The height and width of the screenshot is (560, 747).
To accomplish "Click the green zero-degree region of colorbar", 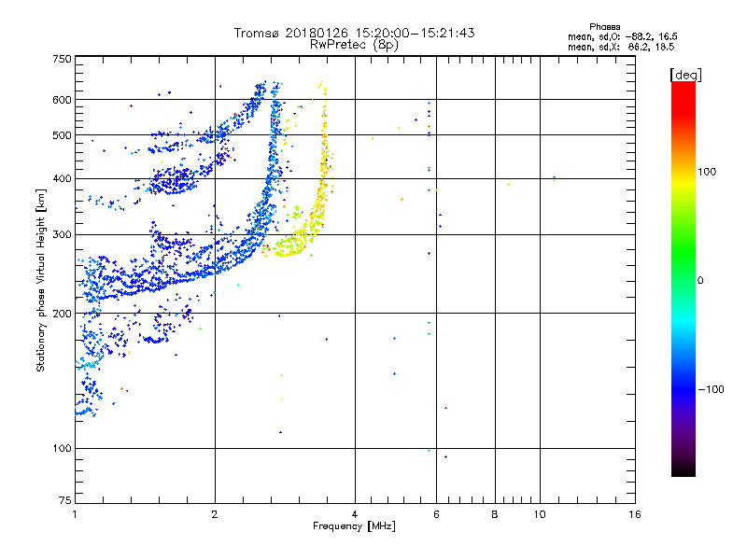I will click(684, 280).
